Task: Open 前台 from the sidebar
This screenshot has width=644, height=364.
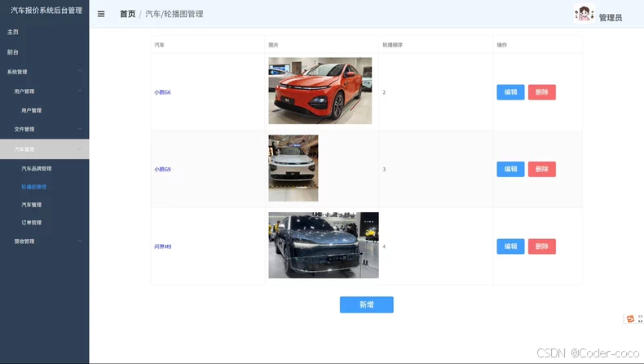Action: [x=13, y=51]
